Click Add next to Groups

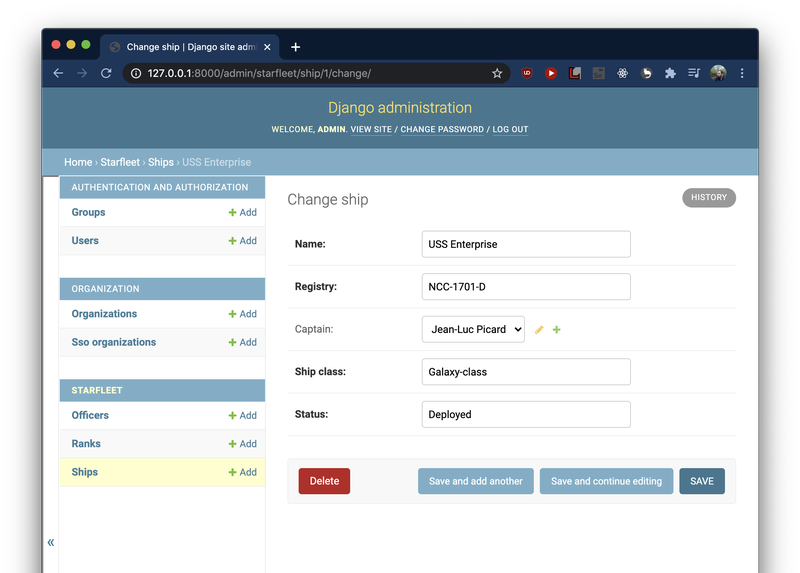243,212
